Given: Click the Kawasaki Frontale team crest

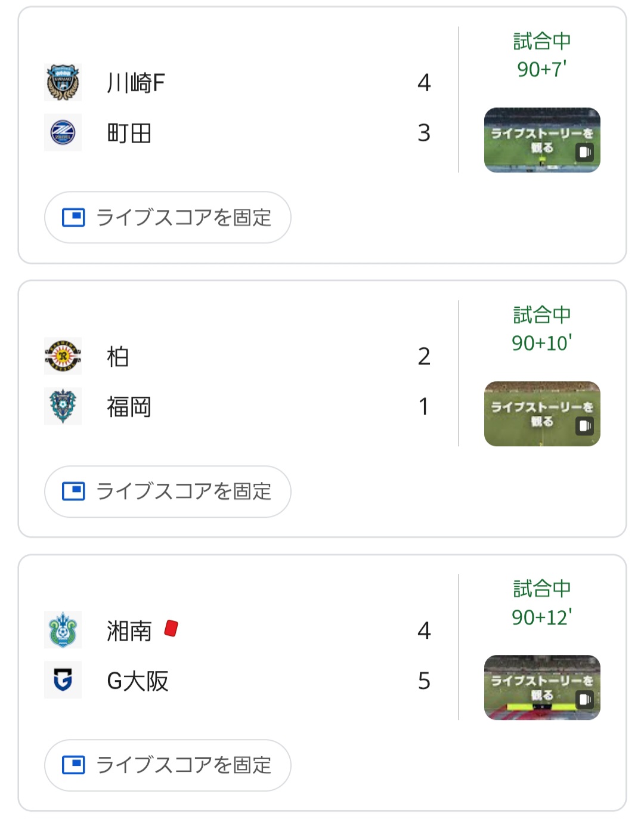Looking at the screenshot, I should click(63, 82).
